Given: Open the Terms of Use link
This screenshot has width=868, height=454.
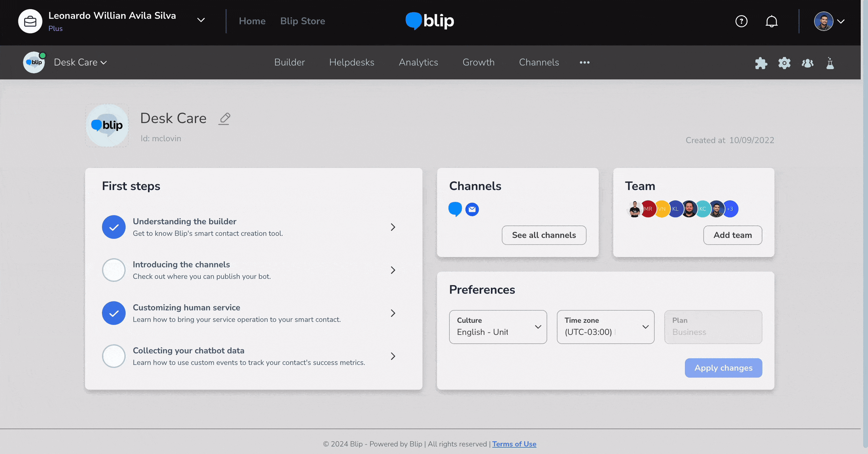Looking at the screenshot, I should pyautogui.click(x=514, y=444).
